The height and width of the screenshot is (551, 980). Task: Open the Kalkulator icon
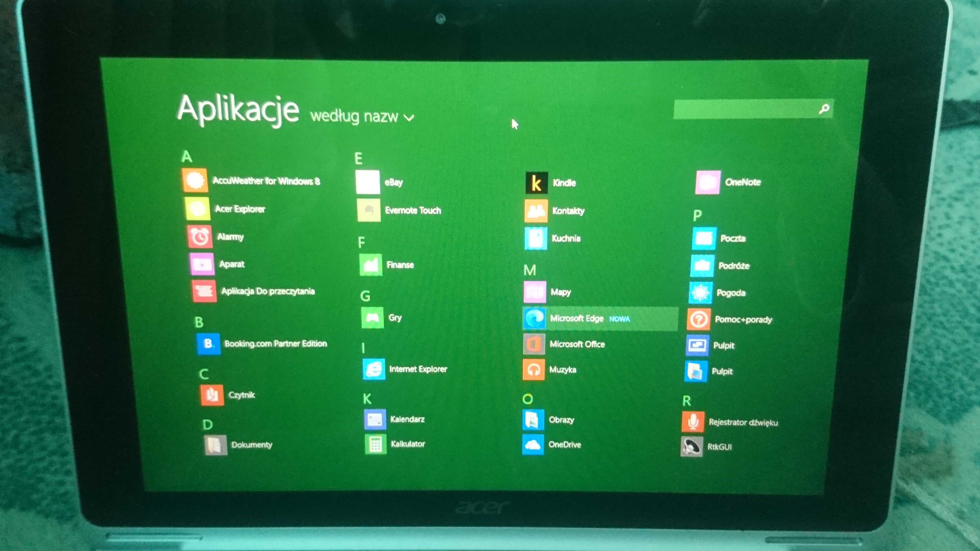coord(376,444)
